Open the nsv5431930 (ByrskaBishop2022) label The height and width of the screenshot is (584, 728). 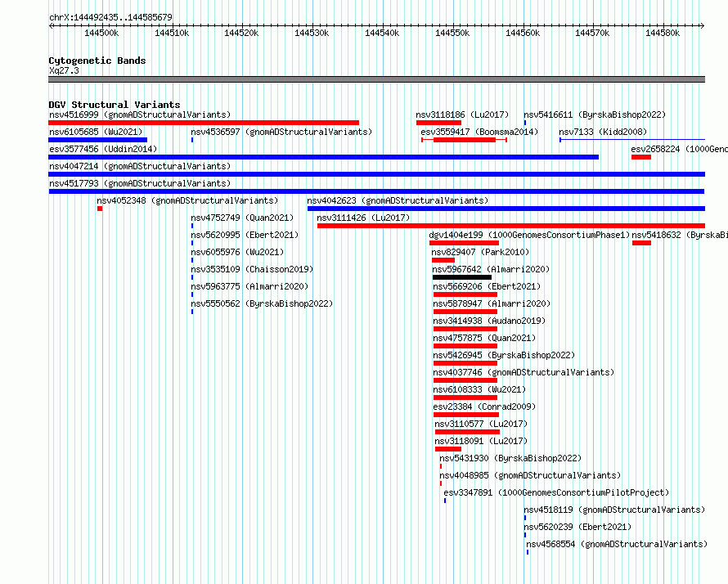pos(510,458)
